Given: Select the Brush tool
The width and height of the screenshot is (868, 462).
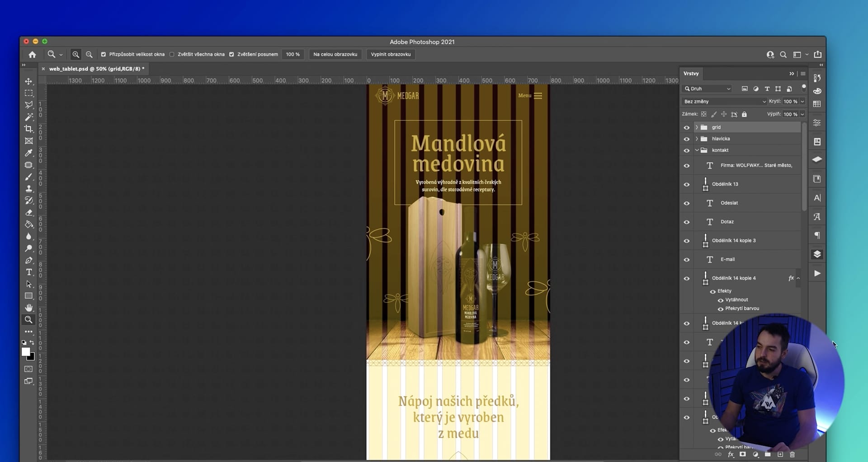Looking at the screenshot, I should [x=28, y=177].
